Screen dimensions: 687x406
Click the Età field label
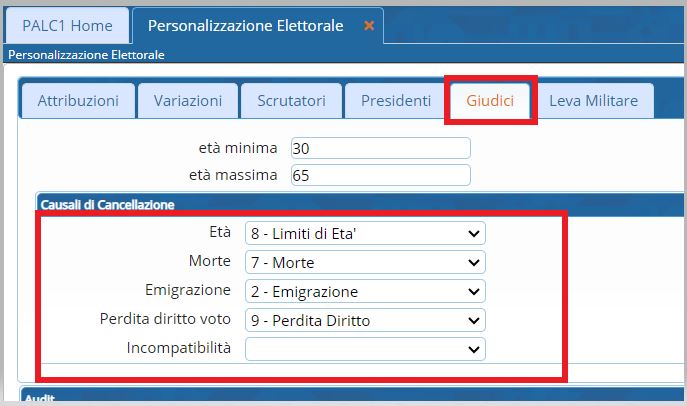[218, 233]
